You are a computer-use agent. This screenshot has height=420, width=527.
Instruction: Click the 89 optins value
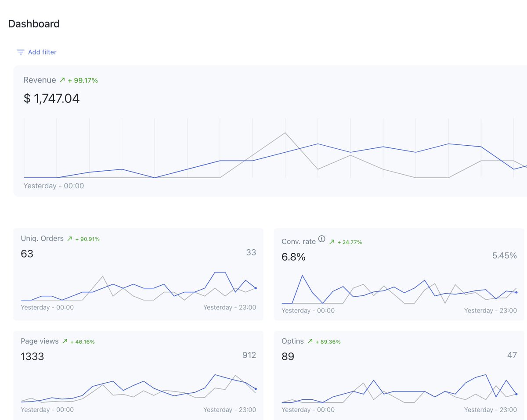[x=288, y=356]
